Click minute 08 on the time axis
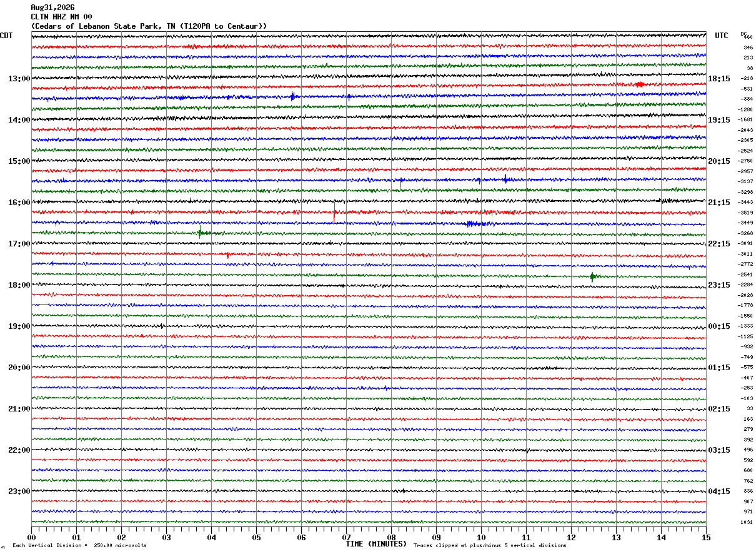 (391, 537)
